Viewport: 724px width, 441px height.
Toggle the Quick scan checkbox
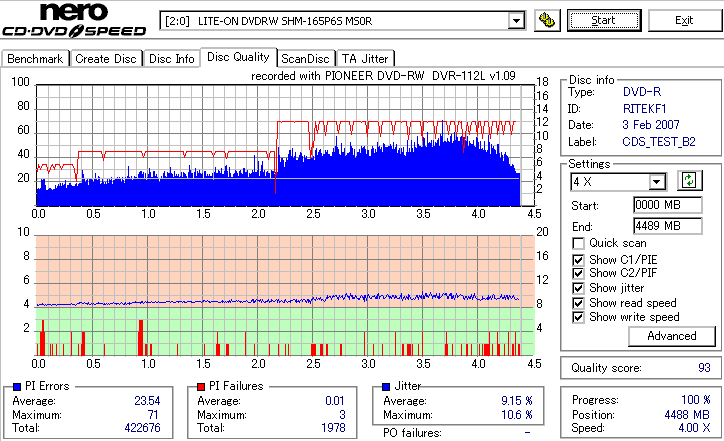click(x=578, y=243)
